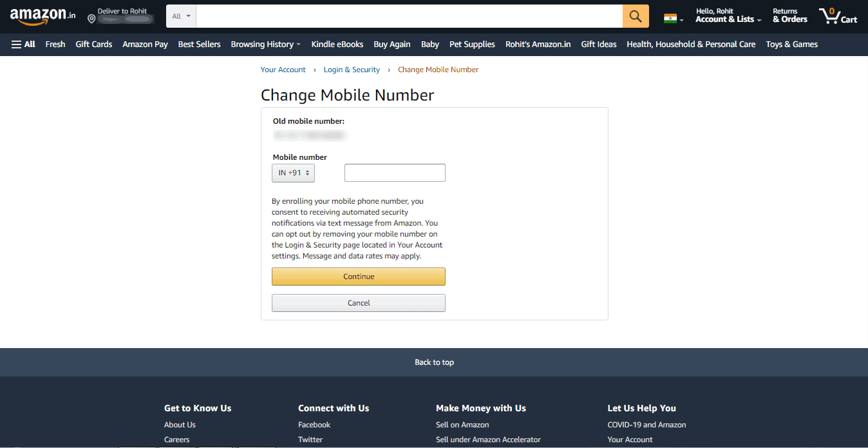
Task: Switch to the Gift Cards menu item
Action: coord(93,44)
